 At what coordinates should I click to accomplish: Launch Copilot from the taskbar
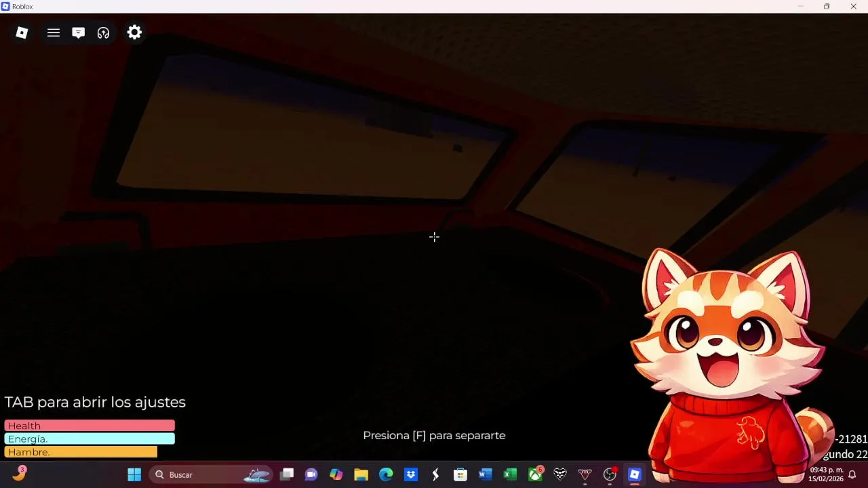(336, 474)
